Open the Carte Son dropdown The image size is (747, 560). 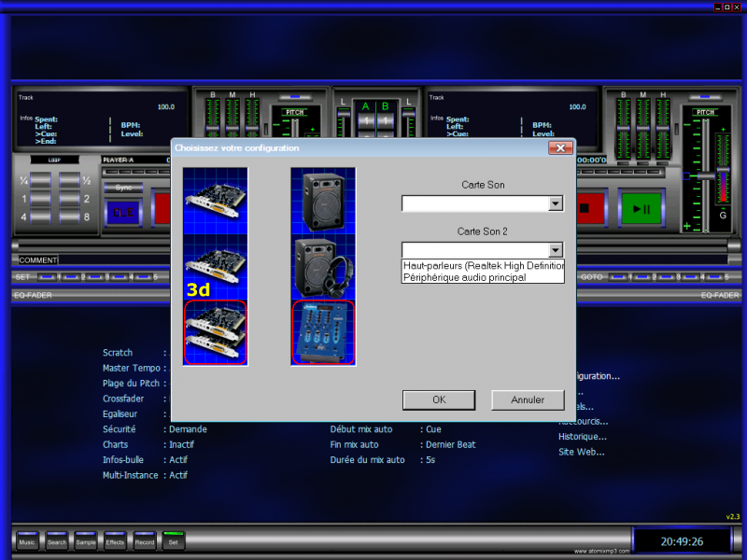tap(557, 203)
